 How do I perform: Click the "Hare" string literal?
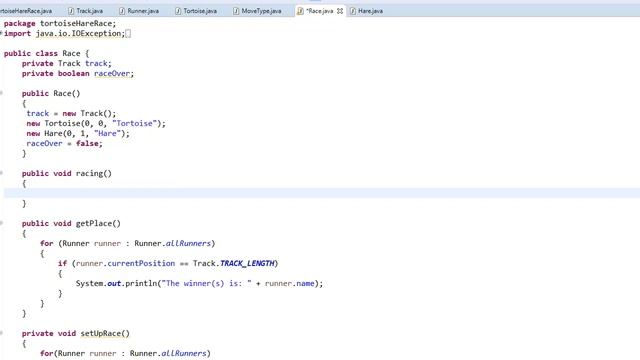[107, 133]
